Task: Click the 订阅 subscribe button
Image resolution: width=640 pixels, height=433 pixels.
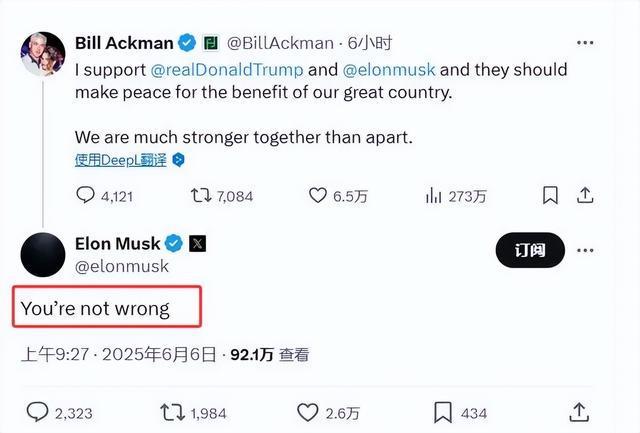Action: pos(530,251)
